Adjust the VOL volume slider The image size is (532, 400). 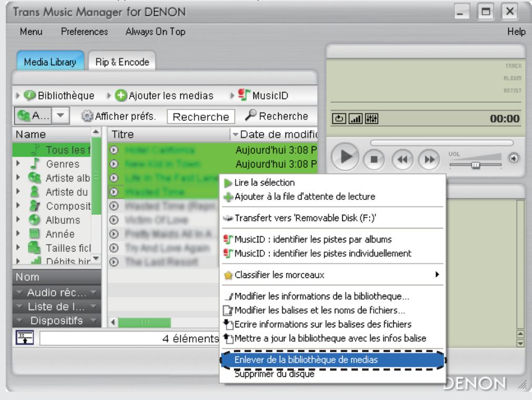475,165
